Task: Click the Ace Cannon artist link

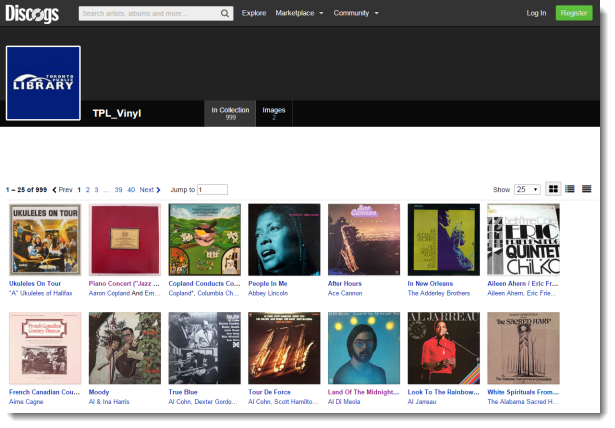Action: click(x=345, y=293)
